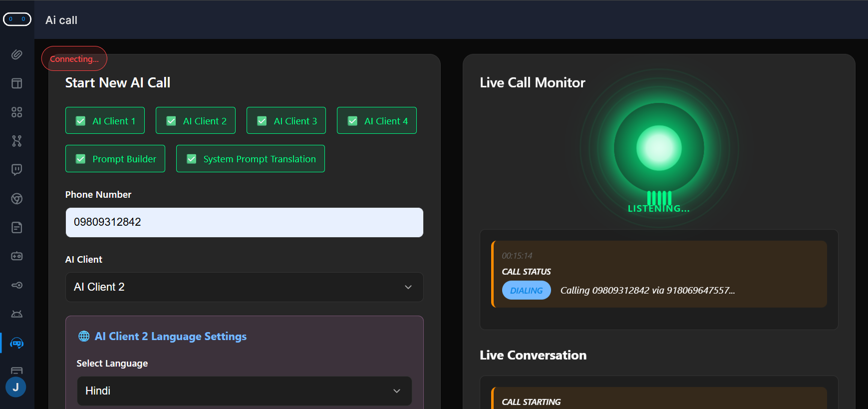Open the git branch sidebar icon
Image resolution: width=868 pixels, height=409 pixels.
pos(17,141)
